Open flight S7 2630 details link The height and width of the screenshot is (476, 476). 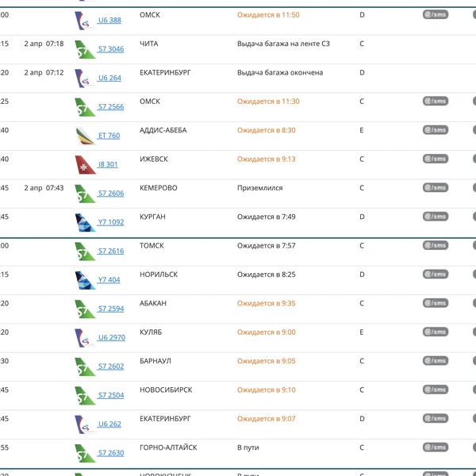click(x=111, y=453)
